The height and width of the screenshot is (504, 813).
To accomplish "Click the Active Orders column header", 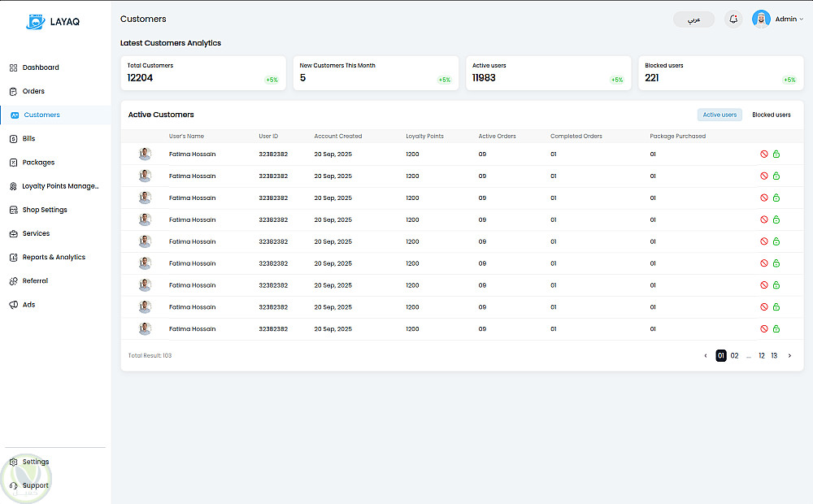I will tap(498, 137).
